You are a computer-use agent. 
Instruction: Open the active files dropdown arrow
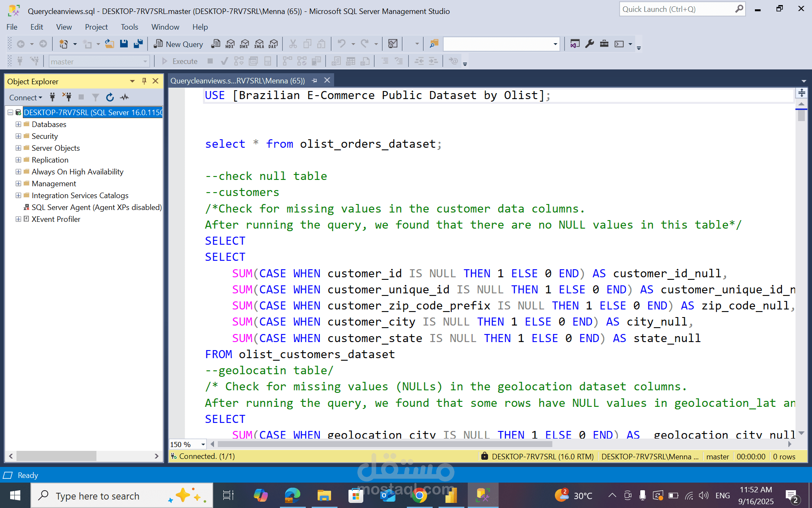click(x=804, y=81)
